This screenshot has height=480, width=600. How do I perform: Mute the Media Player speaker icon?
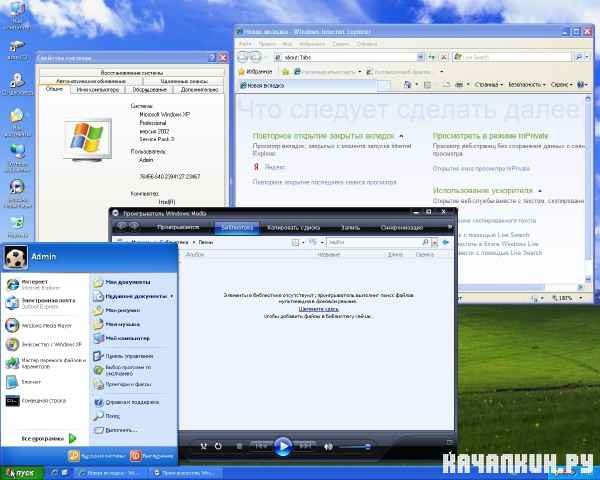point(328,447)
